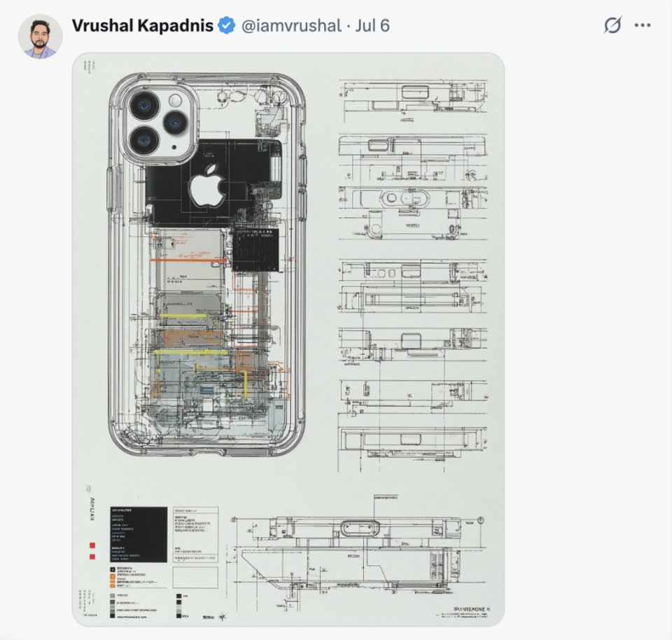The width and height of the screenshot is (672, 640).
Task: Open the Grok explain-post icon
Action: click(612, 25)
